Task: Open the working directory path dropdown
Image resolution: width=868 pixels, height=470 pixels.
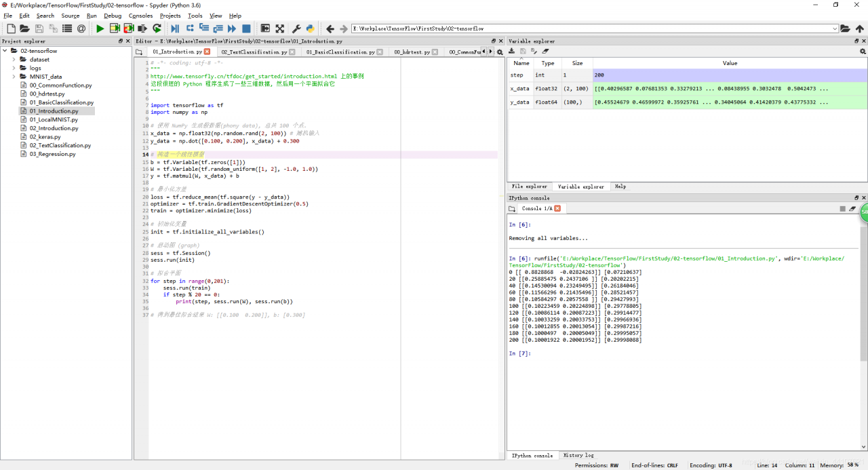Action: [x=835, y=28]
